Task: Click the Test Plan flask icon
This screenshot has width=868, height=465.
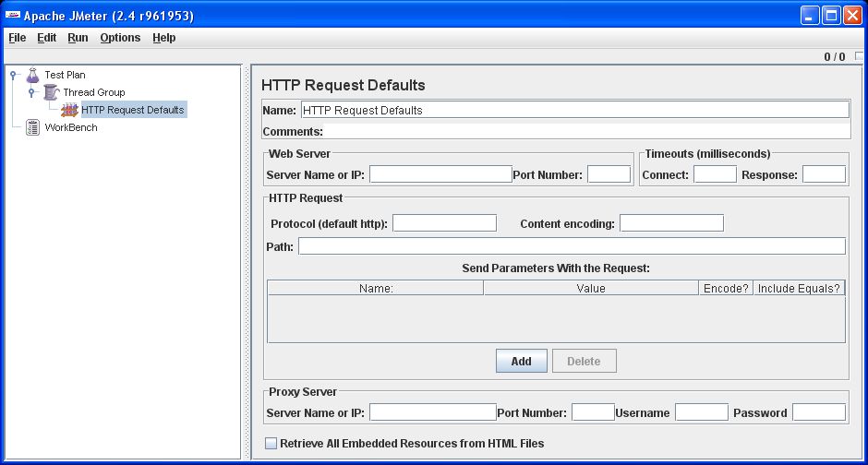Action: tap(33, 75)
